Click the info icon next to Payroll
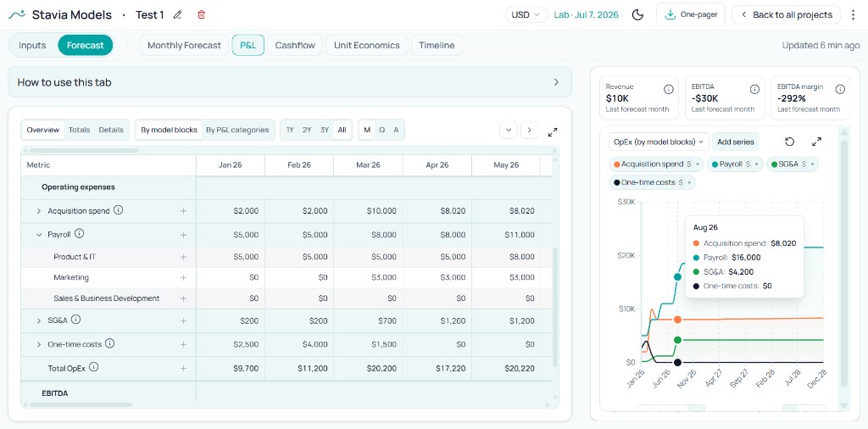 [x=79, y=234]
